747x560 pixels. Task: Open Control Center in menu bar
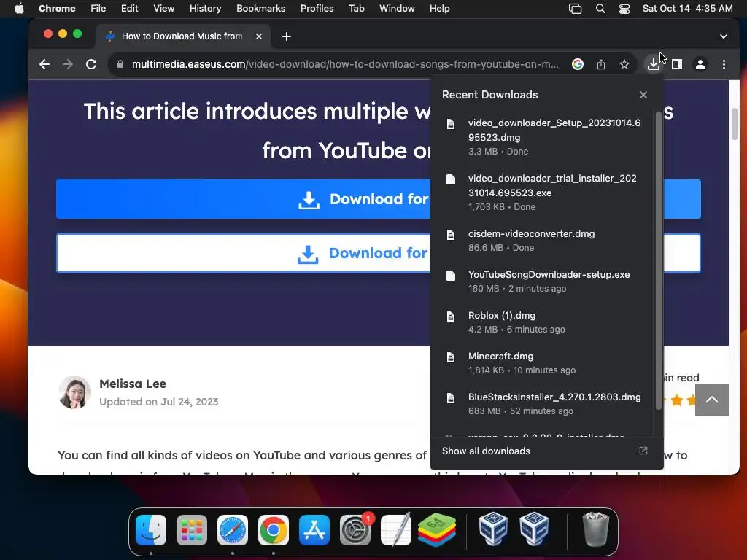pyautogui.click(x=624, y=9)
